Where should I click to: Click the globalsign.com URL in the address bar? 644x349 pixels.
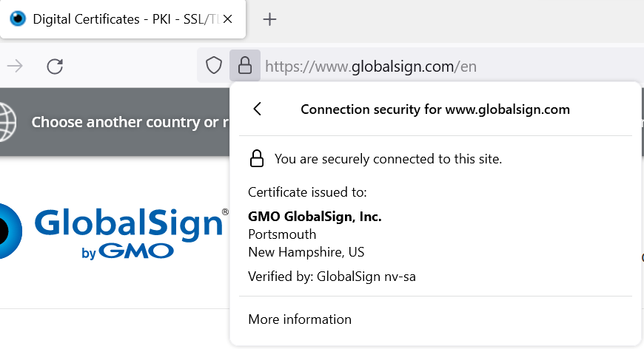[370, 67]
